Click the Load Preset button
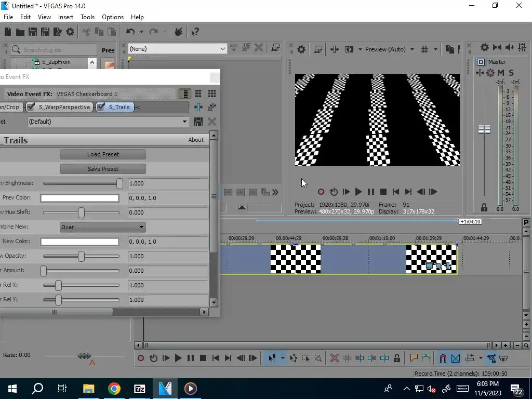This screenshot has height=399, width=532. click(103, 154)
